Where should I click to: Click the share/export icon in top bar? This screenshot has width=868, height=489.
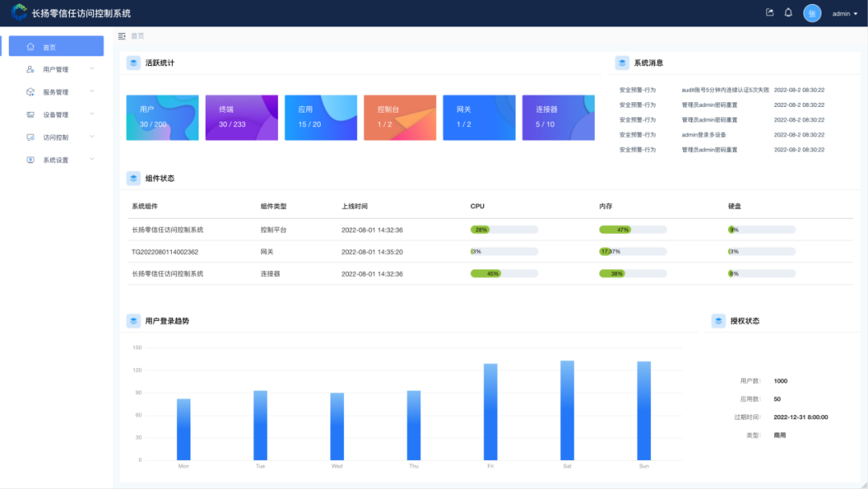[x=770, y=13]
